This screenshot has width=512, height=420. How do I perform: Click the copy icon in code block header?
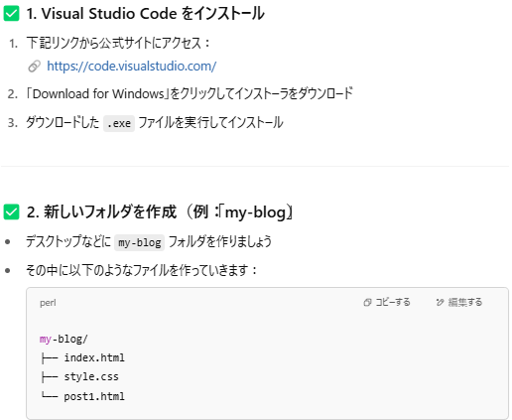367,303
